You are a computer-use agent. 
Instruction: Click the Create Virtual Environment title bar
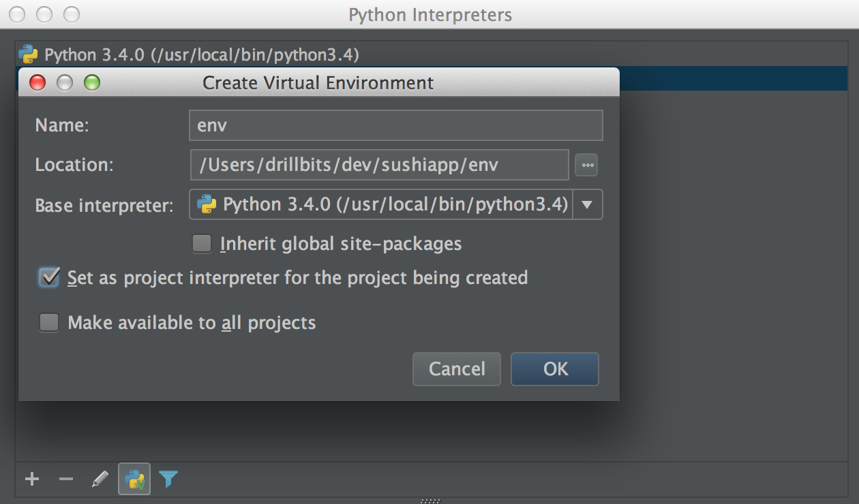tap(318, 82)
